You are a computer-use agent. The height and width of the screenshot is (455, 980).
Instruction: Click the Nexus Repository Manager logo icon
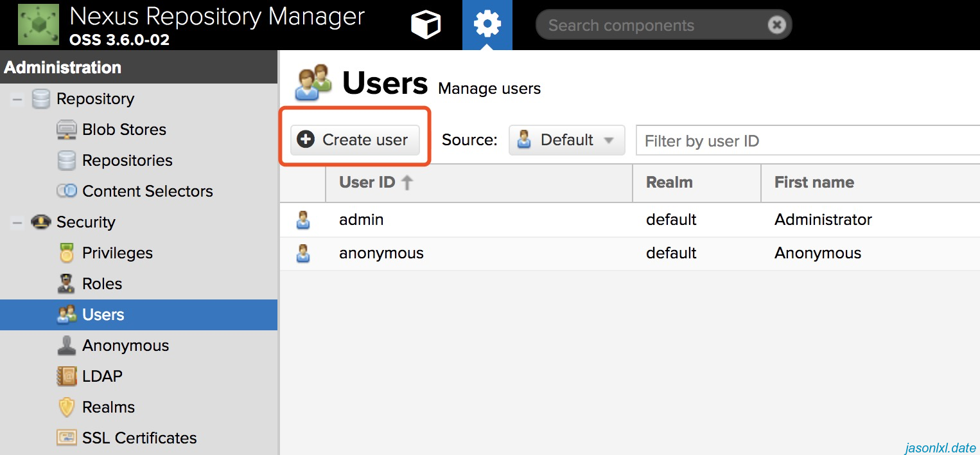(x=38, y=24)
